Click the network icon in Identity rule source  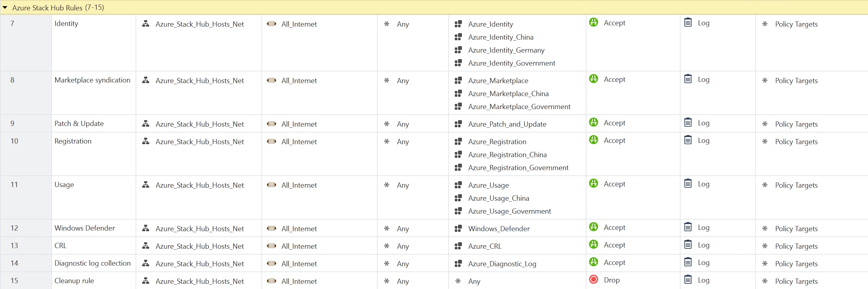(146, 24)
